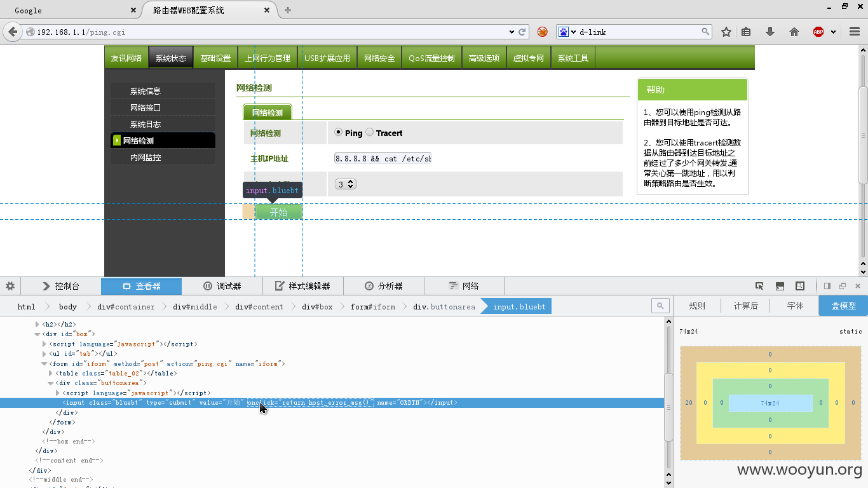This screenshot has height=488, width=868.
Task: Select the Ping radio button
Action: click(x=339, y=132)
